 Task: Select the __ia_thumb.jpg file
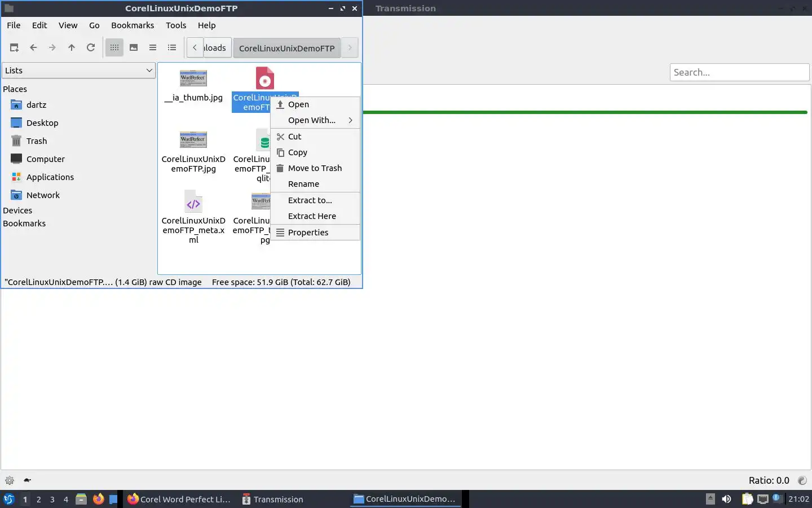point(193,86)
